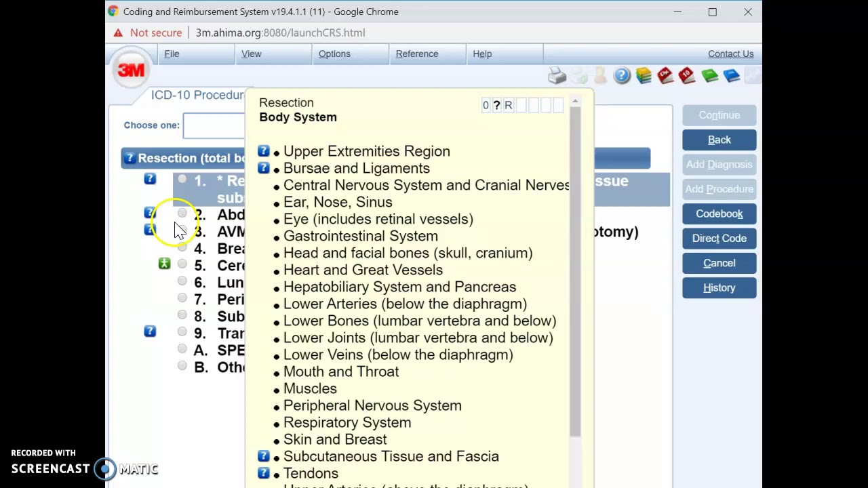Select radio button for option 5
868x488 pixels.
[182, 264]
